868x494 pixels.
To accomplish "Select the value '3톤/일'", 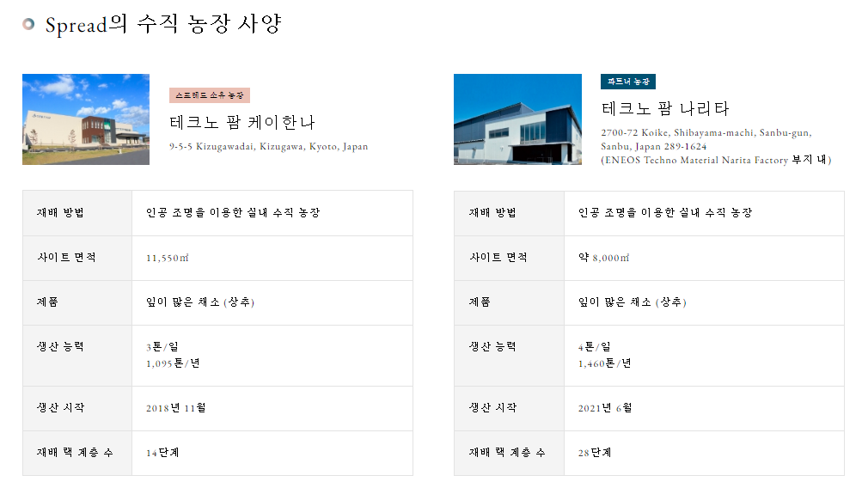I will 162,347.
